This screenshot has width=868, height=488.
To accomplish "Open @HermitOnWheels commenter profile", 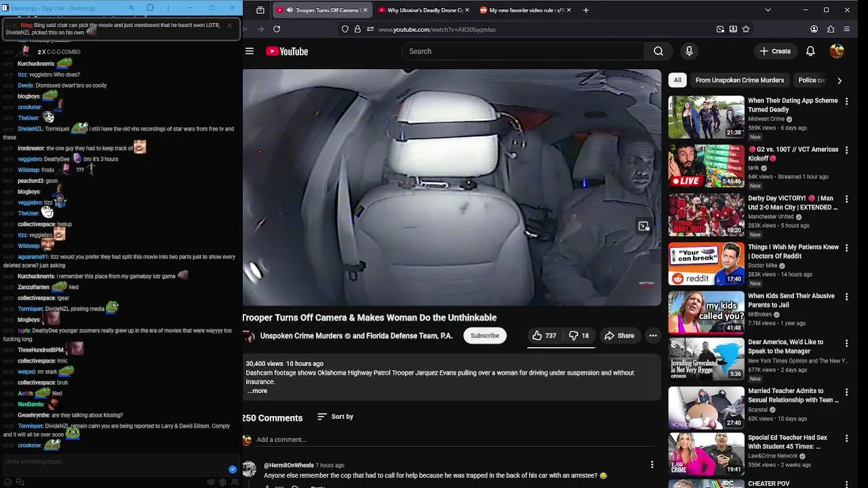I will pyautogui.click(x=289, y=466).
